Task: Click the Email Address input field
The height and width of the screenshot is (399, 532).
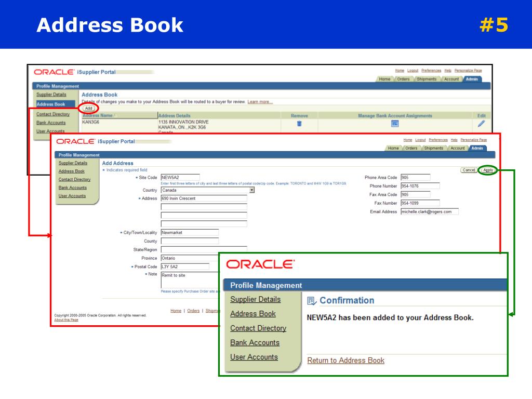Action: click(429, 212)
